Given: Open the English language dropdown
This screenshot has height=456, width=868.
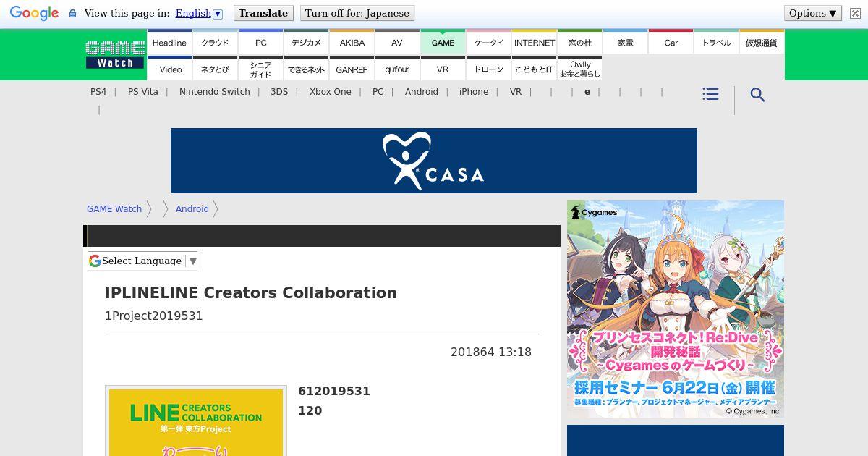Looking at the screenshot, I should click(199, 13).
